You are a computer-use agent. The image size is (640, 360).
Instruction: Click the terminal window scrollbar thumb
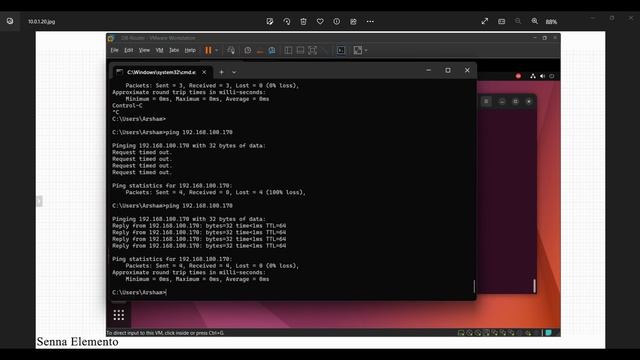(x=474, y=286)
